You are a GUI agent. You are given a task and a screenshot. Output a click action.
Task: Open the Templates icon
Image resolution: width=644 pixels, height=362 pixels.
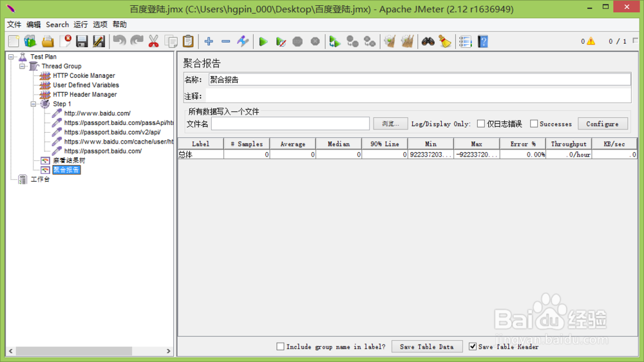coord(30,41)
